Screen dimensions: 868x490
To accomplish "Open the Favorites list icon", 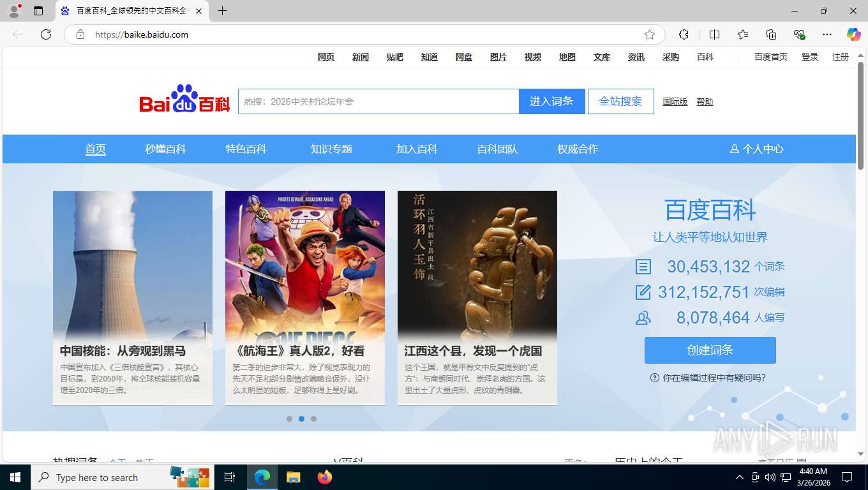I will point(743,34).
